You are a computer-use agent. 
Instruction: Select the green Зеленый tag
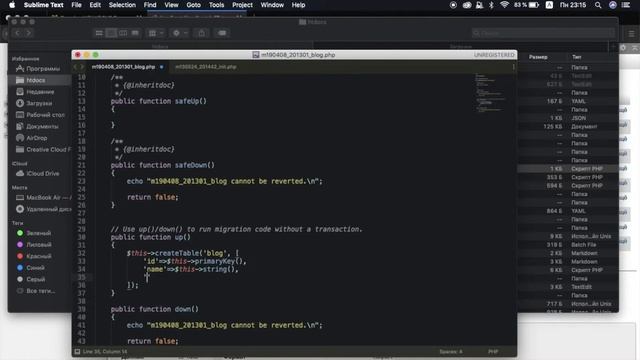pos(40,233)
